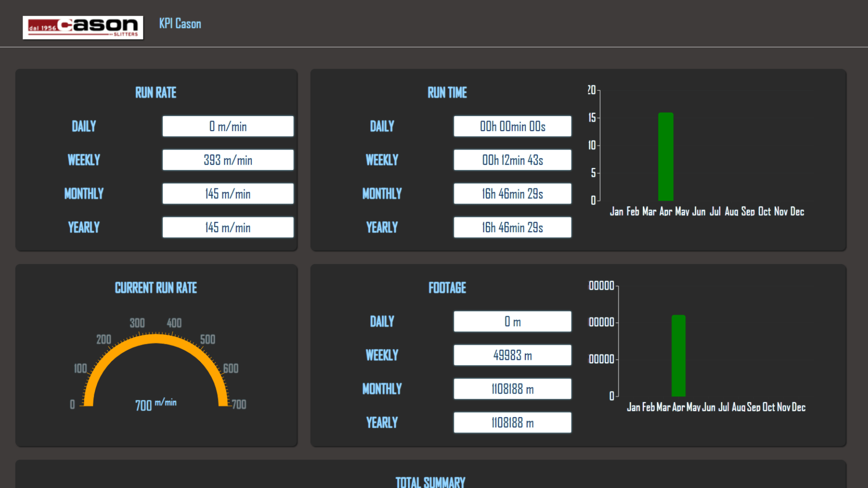Select the daily run rate field
The height and width of the screenshot is (488, 868).
[x=228, y=126]
